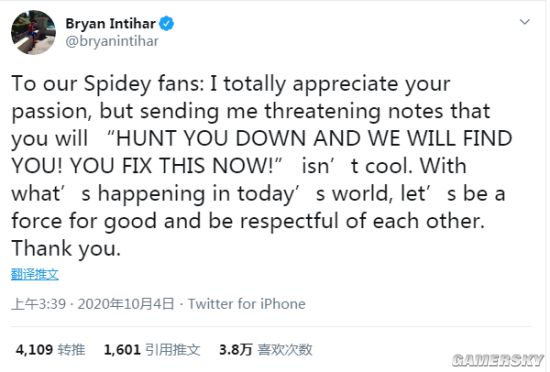Click the blue verified badge icon
The height and width of the screenshot is (372, 550).
166,24
